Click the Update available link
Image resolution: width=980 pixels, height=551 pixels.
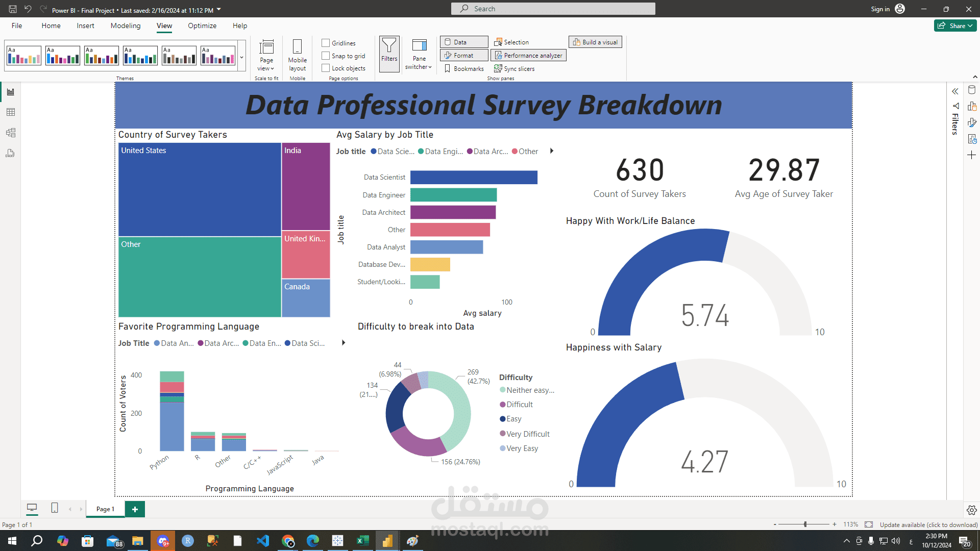pos(928,524)
